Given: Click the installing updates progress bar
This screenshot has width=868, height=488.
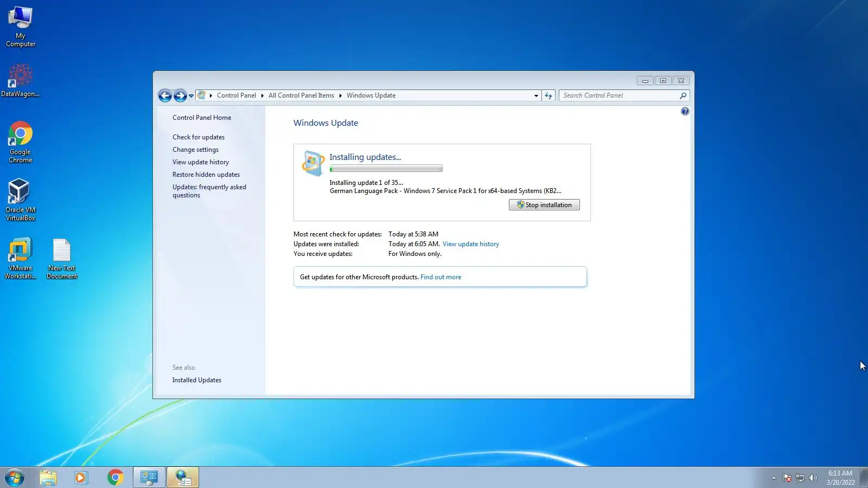Looking at the screenshot, I should pyautogui.click(x=386, y=169).
